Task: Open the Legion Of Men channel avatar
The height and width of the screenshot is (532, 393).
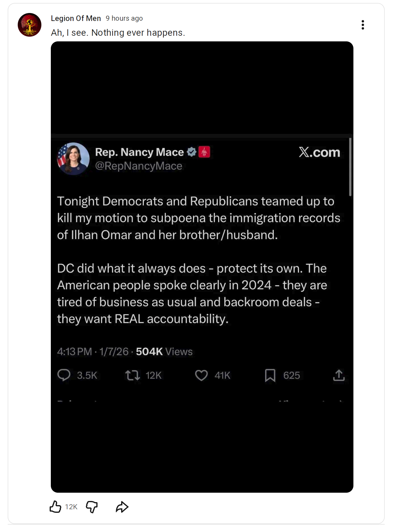Action: coord(30,25)
